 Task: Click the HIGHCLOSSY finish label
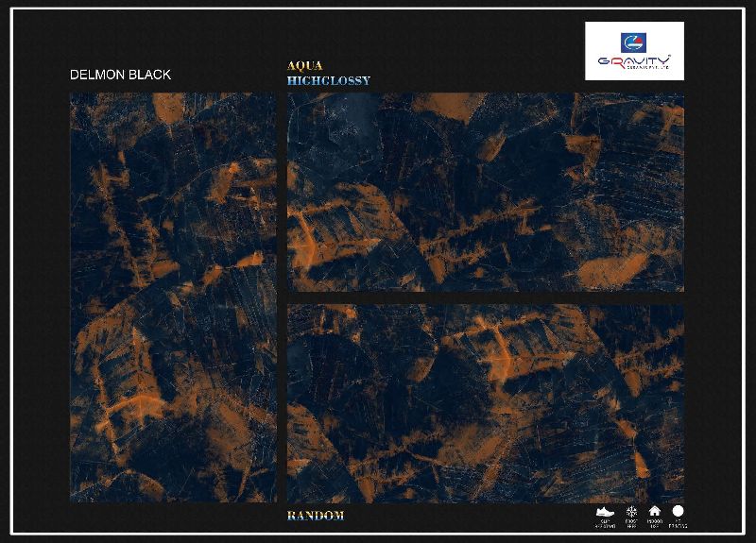(328, 81)
